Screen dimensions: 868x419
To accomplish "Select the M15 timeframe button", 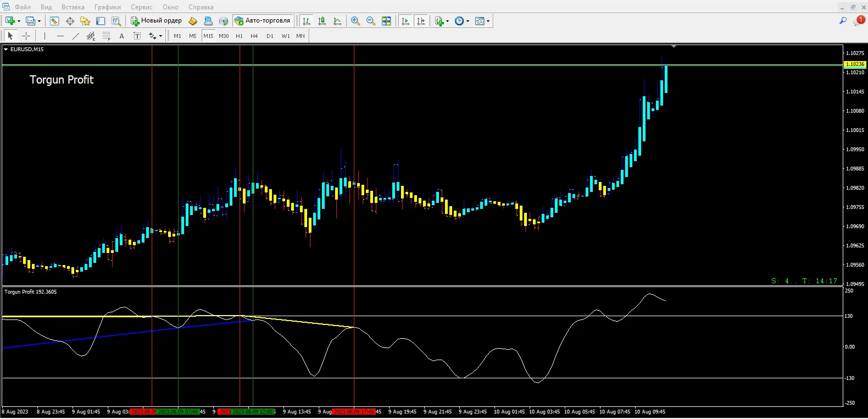I will pyautogui.click(x=208, y=36).
